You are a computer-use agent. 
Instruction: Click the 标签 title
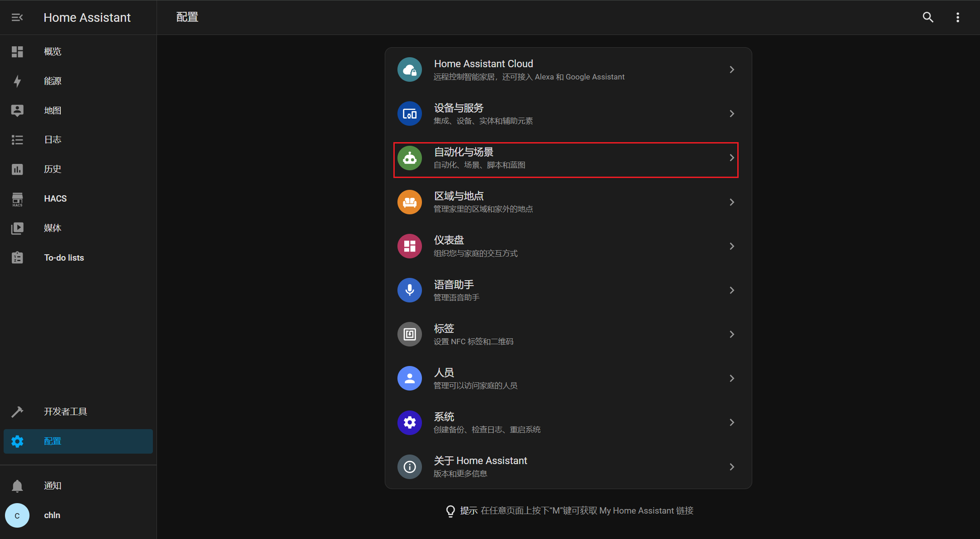pos(444,328)
